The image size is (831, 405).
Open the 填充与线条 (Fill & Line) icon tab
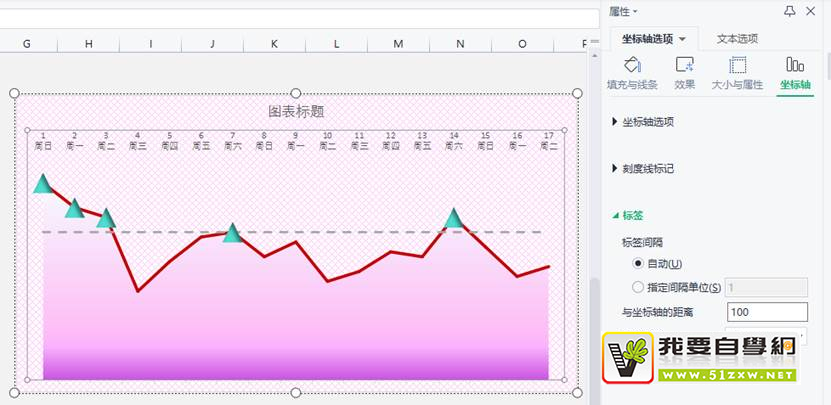click(632, 74)
